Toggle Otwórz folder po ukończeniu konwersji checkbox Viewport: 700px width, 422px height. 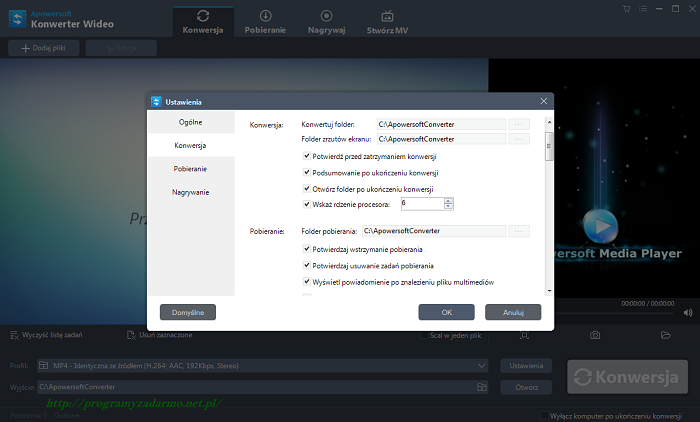point(306,188)
